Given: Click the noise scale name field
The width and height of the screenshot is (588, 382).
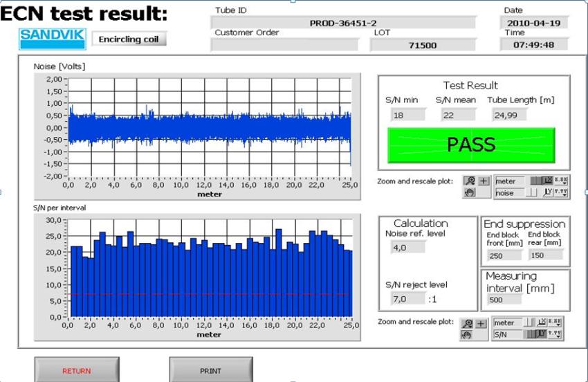Looking at the screenshot, I should click(510, 193).
